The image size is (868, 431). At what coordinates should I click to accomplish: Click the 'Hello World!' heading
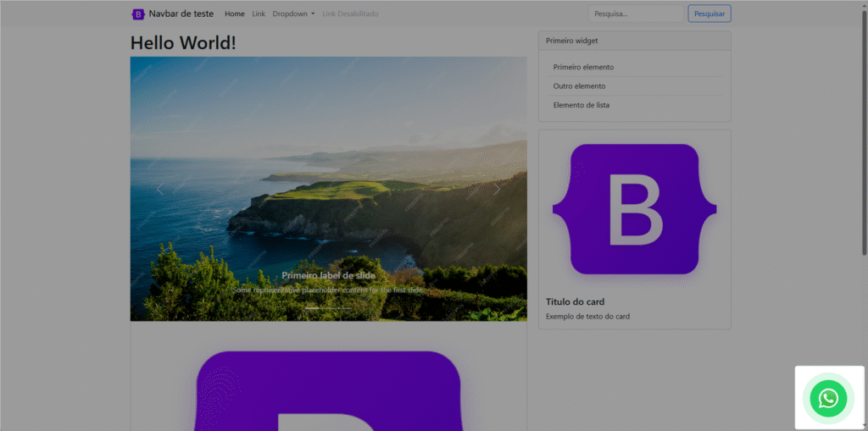pos(183,42)
